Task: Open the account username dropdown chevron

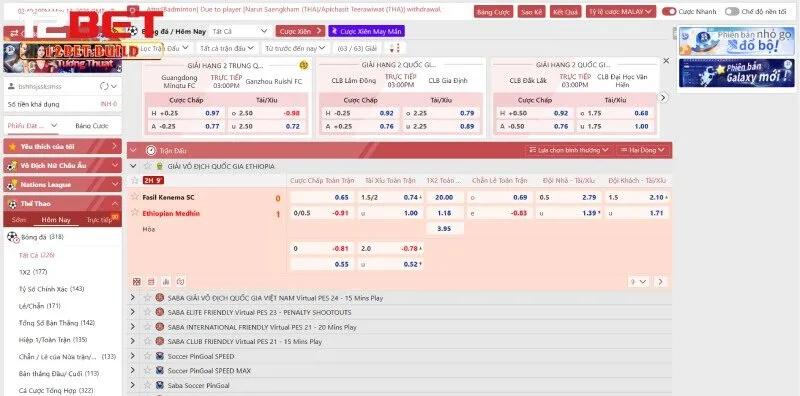Action: pyautogui.click(x=114, y=86)
